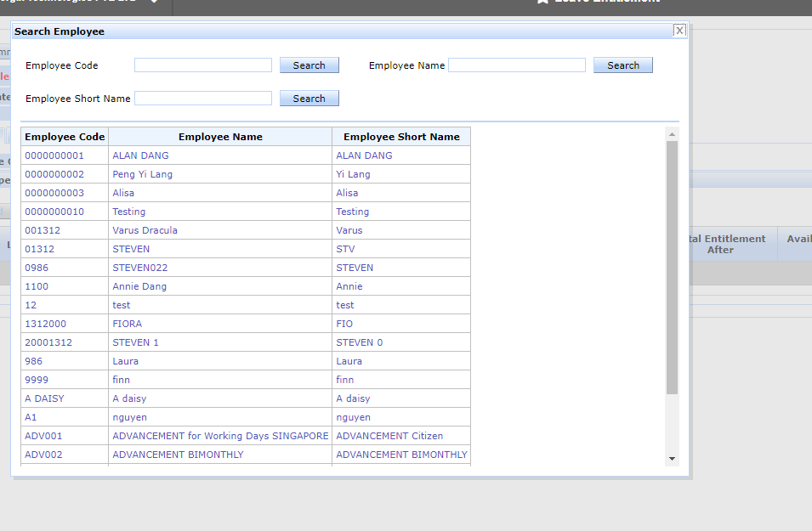
Task: Select ADVANCEMENT for Working Days SINGAPORE
Action: point(220,436)
